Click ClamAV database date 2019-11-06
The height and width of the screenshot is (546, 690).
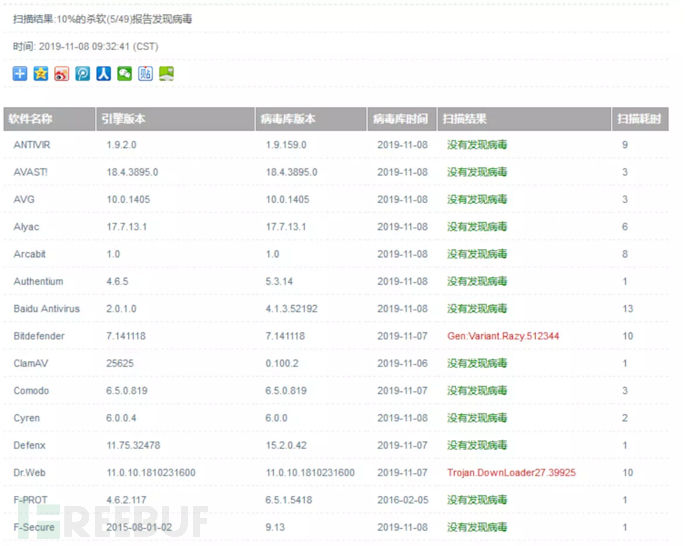click(x=402, y=363)
